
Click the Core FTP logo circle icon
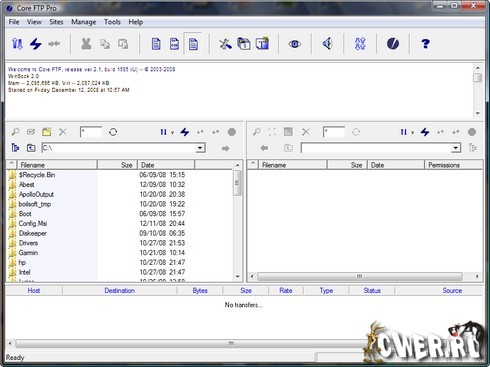tap(393, 44)
